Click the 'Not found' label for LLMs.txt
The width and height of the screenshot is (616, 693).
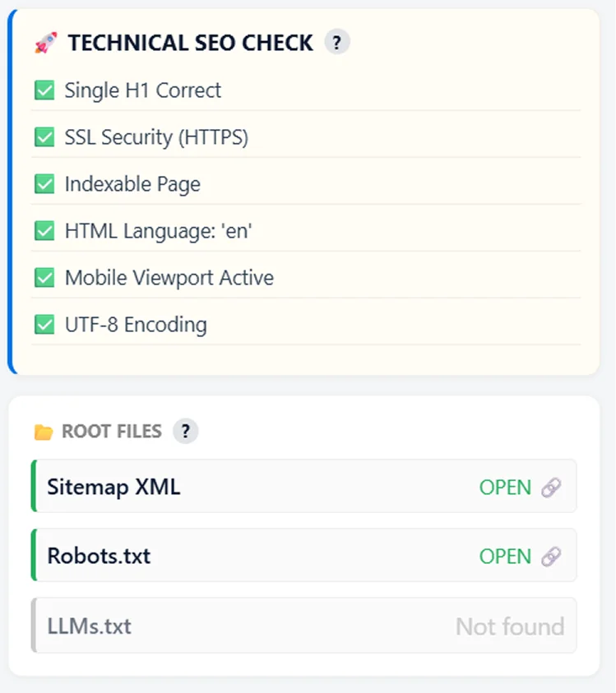tap(510, 626)
